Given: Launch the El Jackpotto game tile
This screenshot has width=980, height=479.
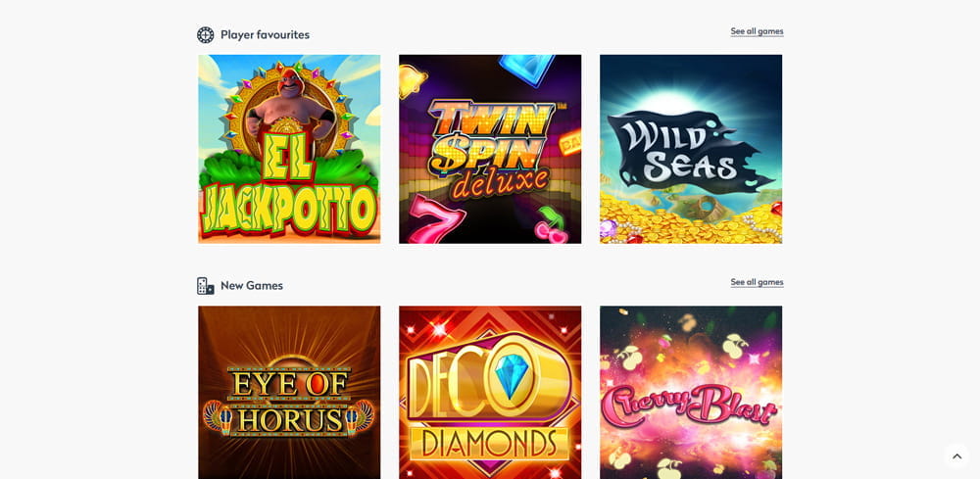Looking at the screenshot, I should pyautogui.click(x=289, y=149).
